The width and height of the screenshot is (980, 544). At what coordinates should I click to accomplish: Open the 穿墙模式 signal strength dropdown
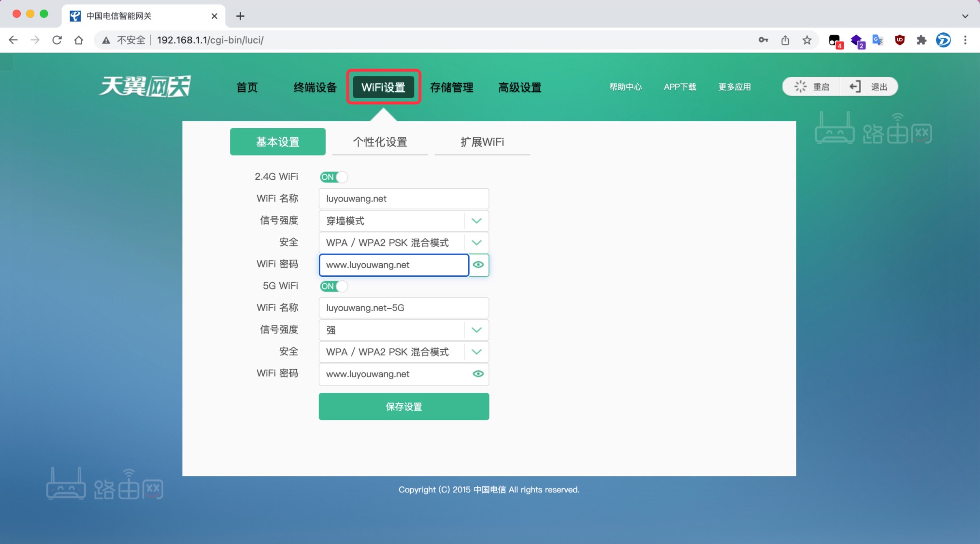pos(476,221)
